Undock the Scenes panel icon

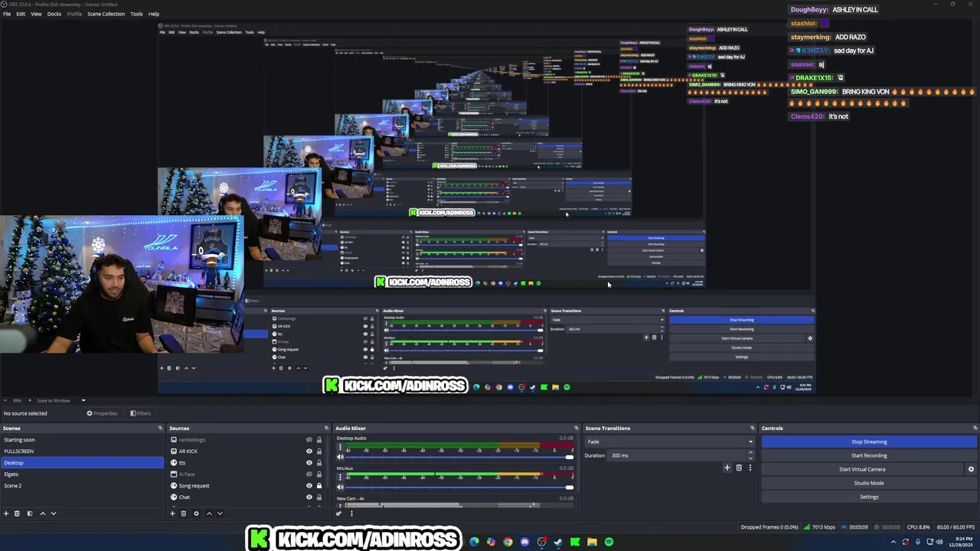click(x=160, y=428)
